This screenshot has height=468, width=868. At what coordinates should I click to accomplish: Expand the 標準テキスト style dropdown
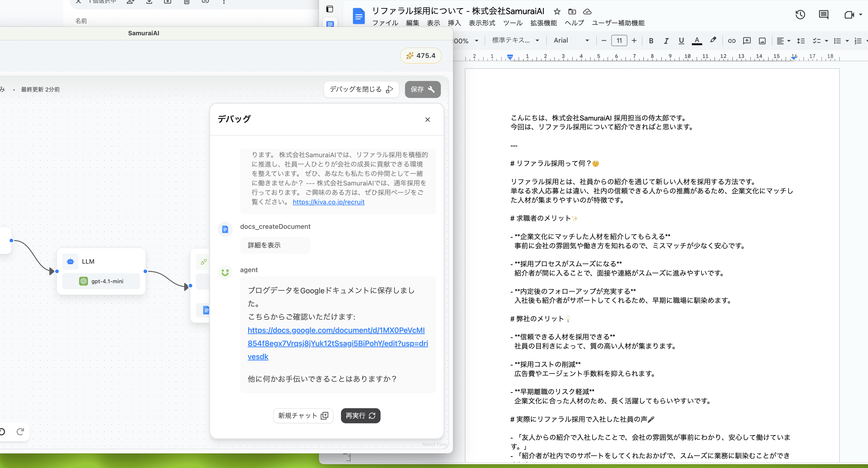tap(515, 40)
